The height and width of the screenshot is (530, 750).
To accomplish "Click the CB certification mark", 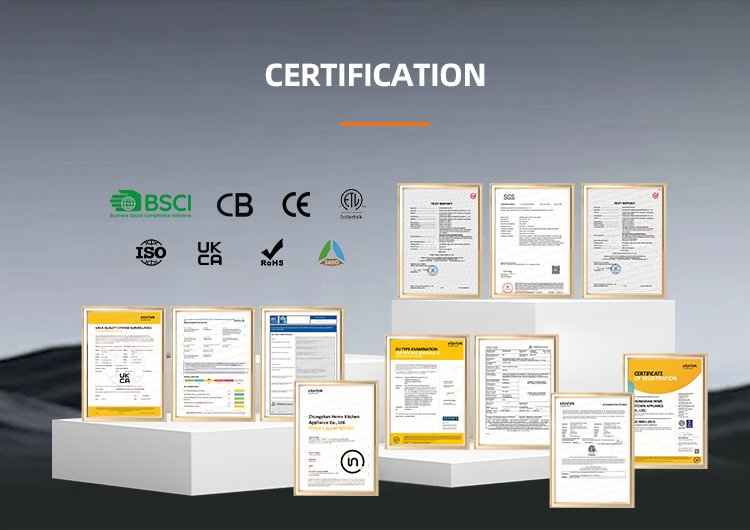I will point(235,205).
